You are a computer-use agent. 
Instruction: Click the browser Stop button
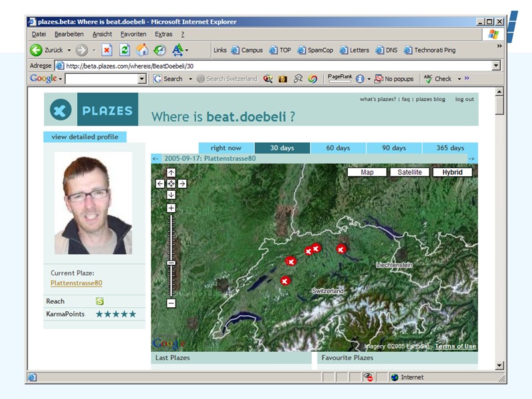106,50
